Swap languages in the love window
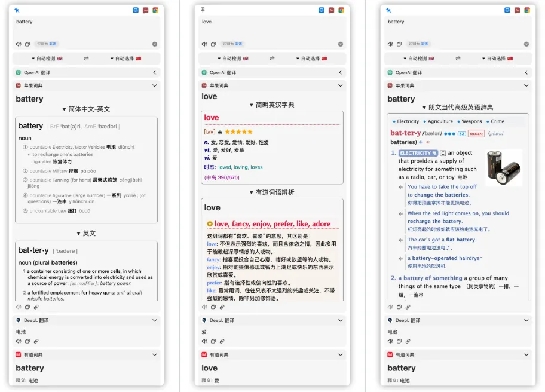 (272, 59)
